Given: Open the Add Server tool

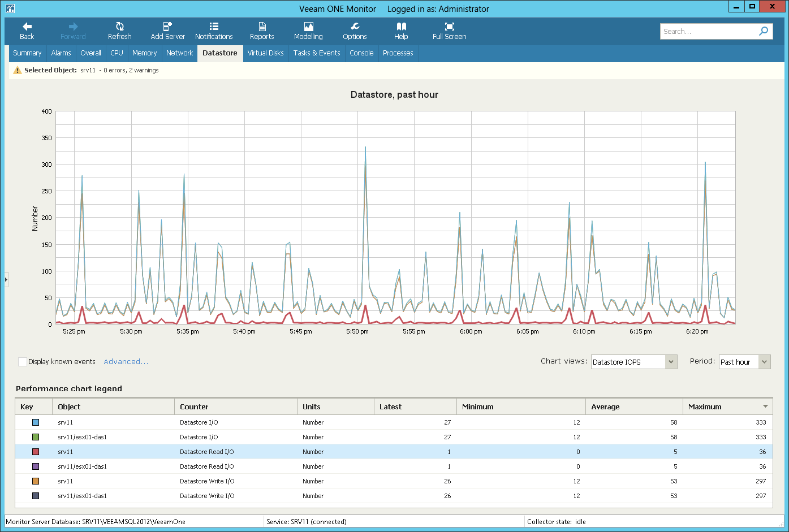Looking at the screenshot, I should (167, 31).
